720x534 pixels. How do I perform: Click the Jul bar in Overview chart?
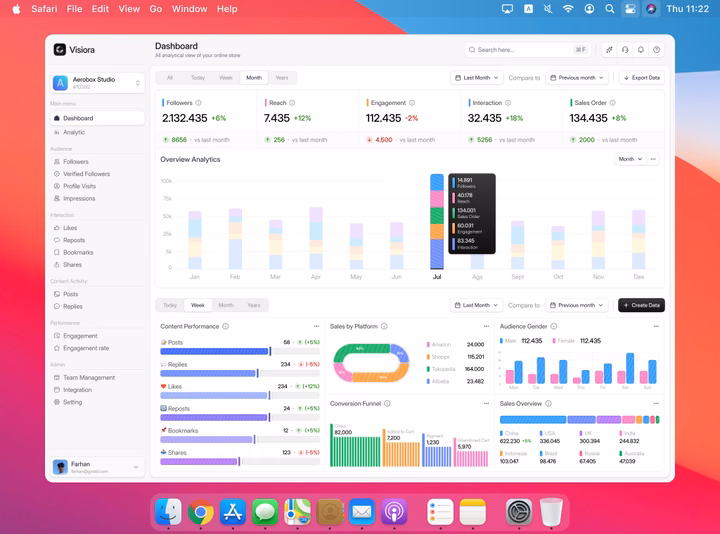coord(437,221)
